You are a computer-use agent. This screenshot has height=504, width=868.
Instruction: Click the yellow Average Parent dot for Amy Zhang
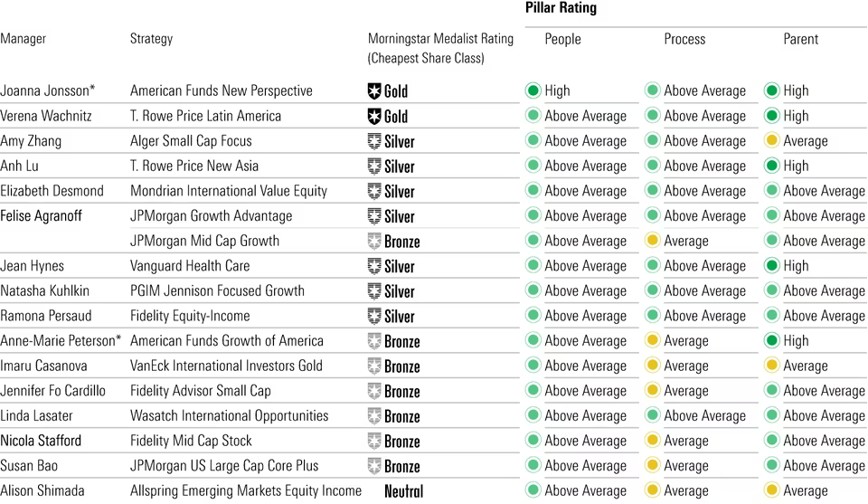click(x=771, y=141)
